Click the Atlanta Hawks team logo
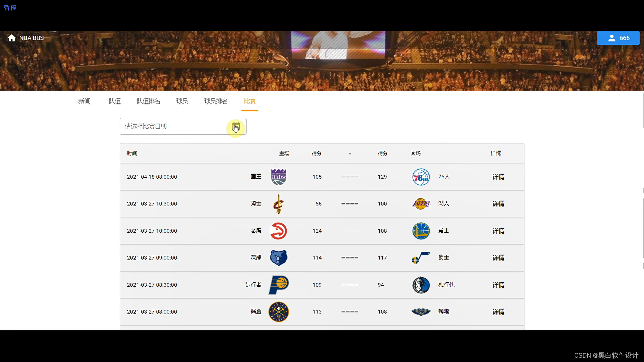The height and width of the screenshot is (362, 644). 278,231
